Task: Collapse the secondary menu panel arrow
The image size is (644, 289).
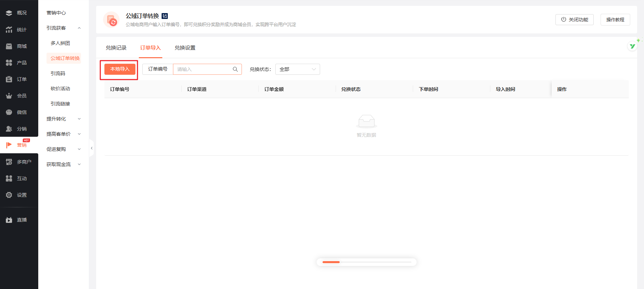Action: point(92,148)
